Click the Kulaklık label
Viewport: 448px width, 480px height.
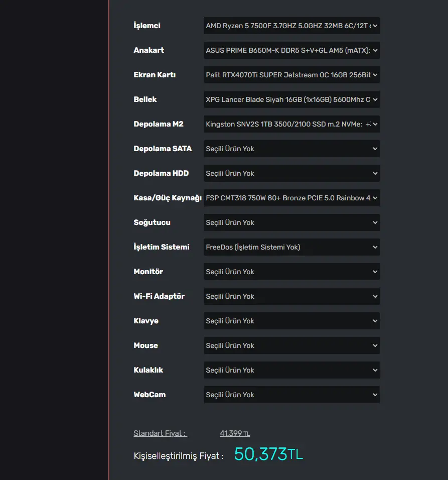pos(148,370)
